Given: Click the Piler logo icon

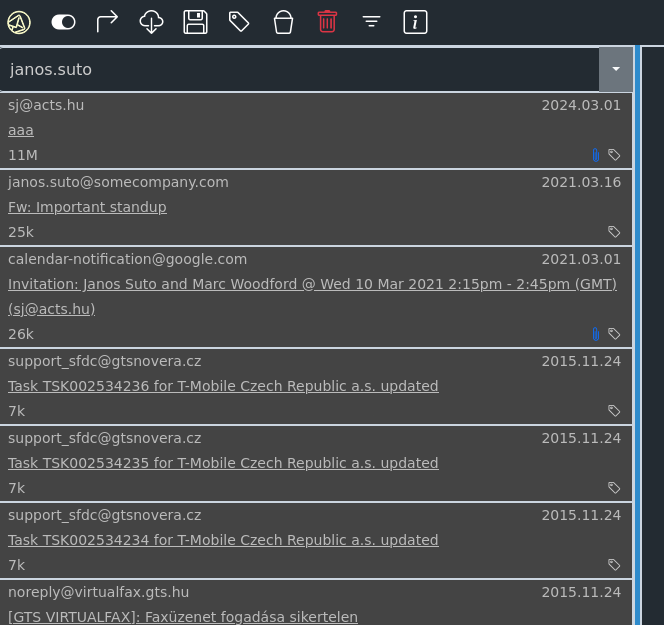Looking at the screenshot, I should (x=19, y=22).
